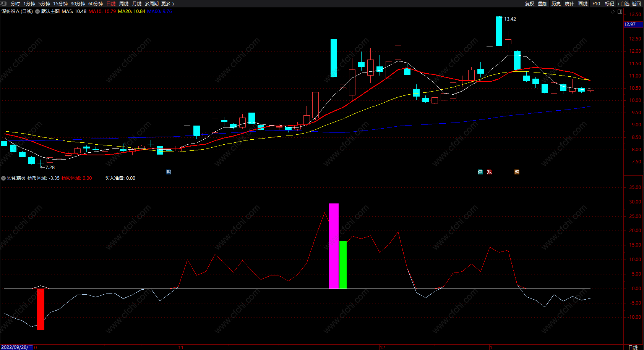Image resolution: width=644 pixels, height=350 pixels.
Task: Click the tall cyan candle below the 13.42 label
Action: pos(499,31)
